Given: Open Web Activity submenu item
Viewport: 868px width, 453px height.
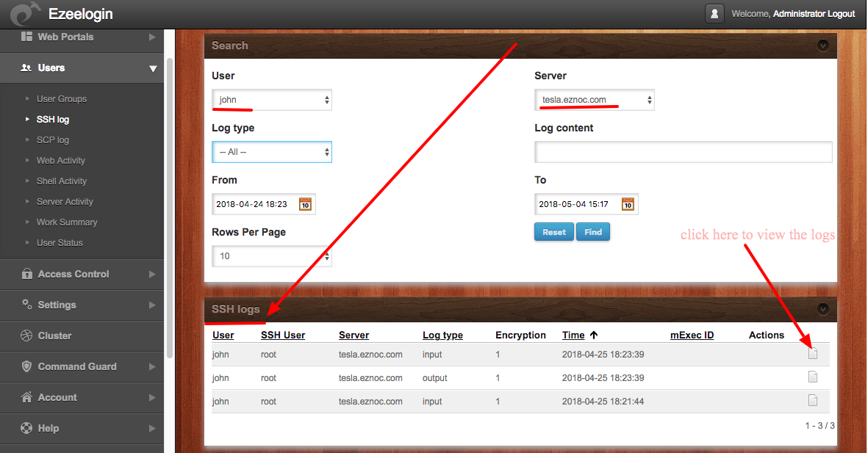Looking at the screenshot, I should coord(61,160).
